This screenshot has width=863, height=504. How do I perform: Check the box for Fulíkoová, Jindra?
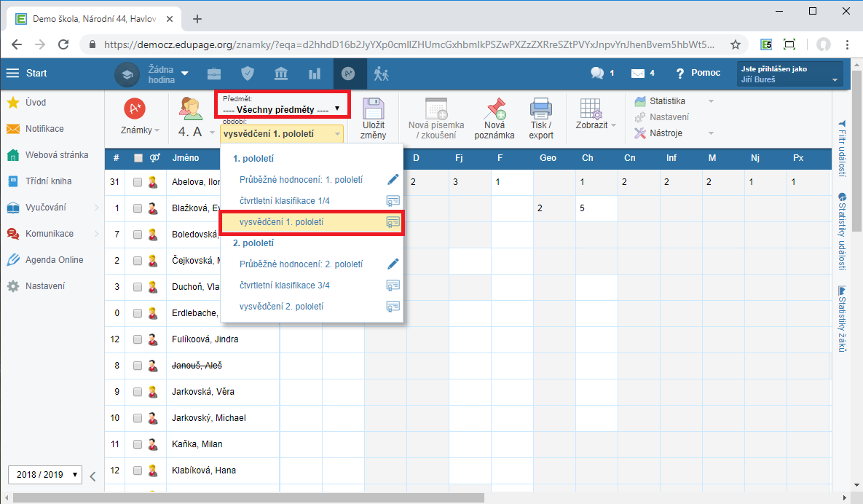(x=138, y=339)
